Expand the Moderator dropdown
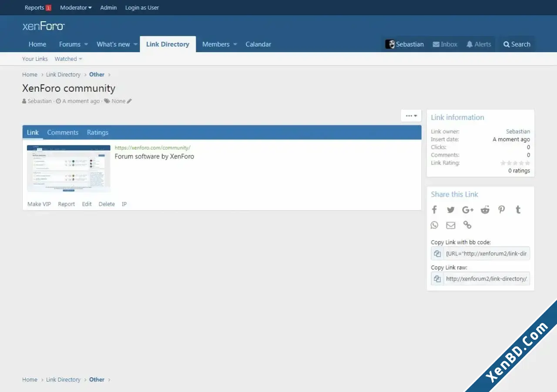The image size is (557, 392). 76,8
